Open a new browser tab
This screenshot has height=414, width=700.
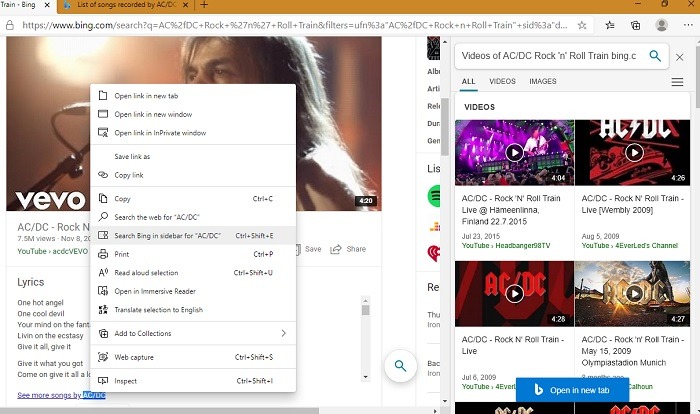pos(204,5)
